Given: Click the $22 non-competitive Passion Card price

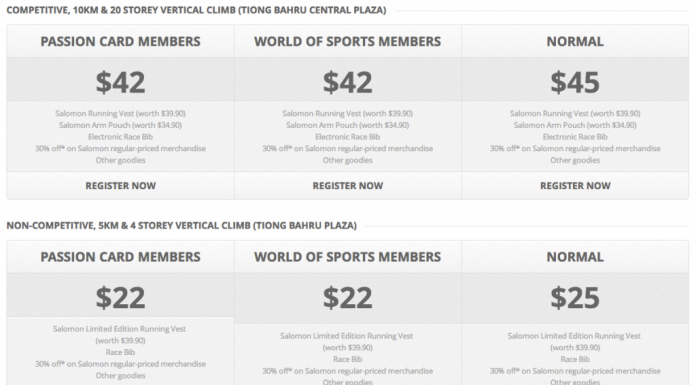Looking at the screenshot, I should [x=120, y=298].
